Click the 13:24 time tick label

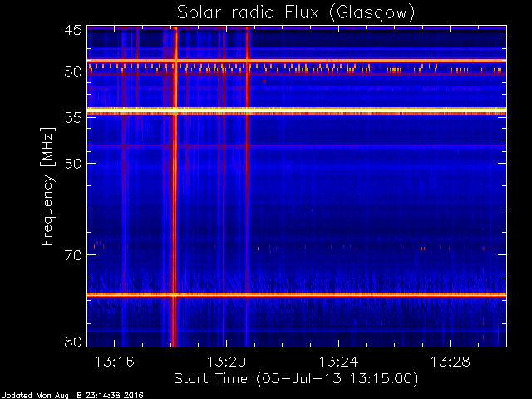(338, 362)
